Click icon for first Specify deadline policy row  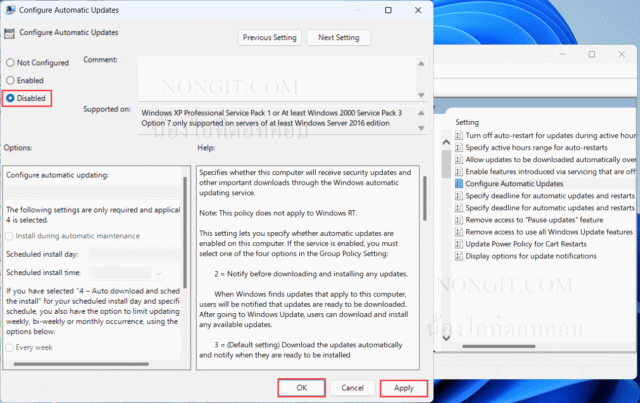459,196
